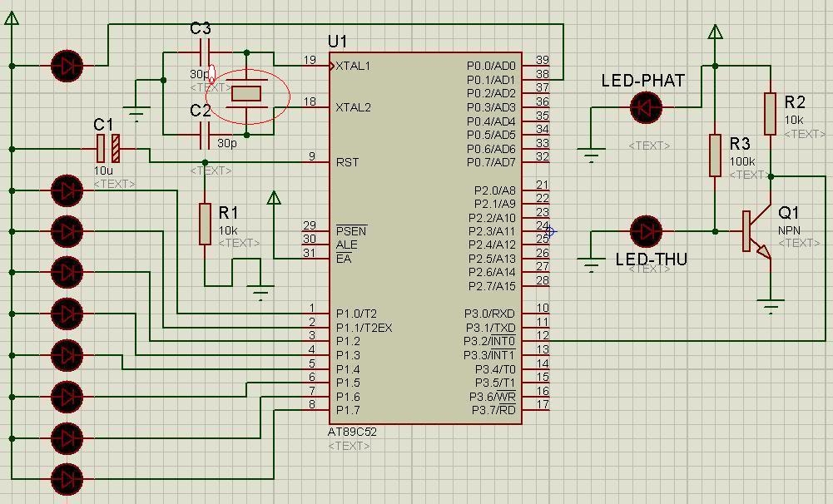Select capacitor C3 symbol
833x504 pixels.
pos(205,52)
